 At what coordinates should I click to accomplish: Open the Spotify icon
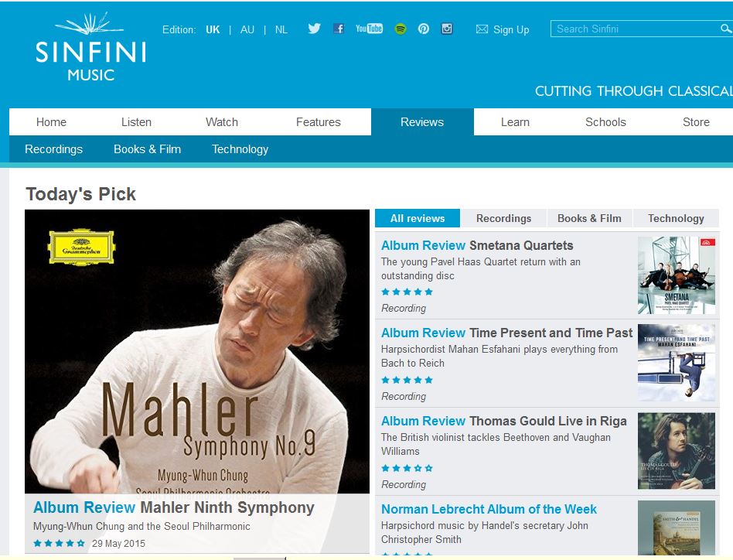click(x=401, y=29)
